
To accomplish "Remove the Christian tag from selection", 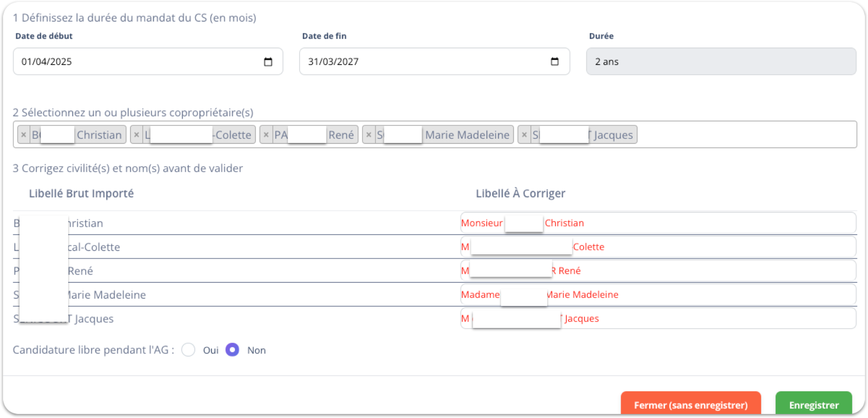I will click(x=24, y=135).
